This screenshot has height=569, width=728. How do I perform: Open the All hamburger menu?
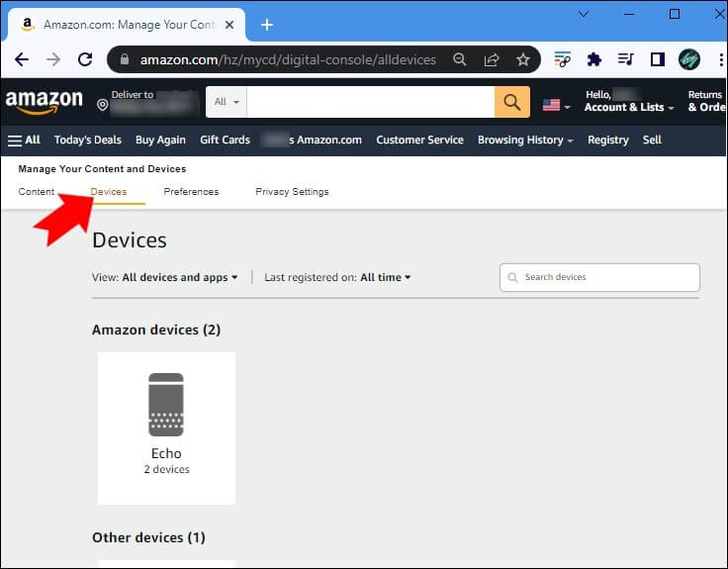(x=24, y=141)
